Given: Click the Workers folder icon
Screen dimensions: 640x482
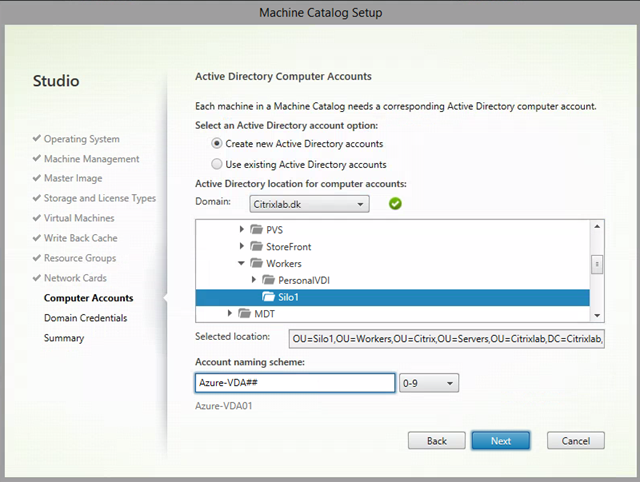Looking at the screenshot, I should point(256,263).
